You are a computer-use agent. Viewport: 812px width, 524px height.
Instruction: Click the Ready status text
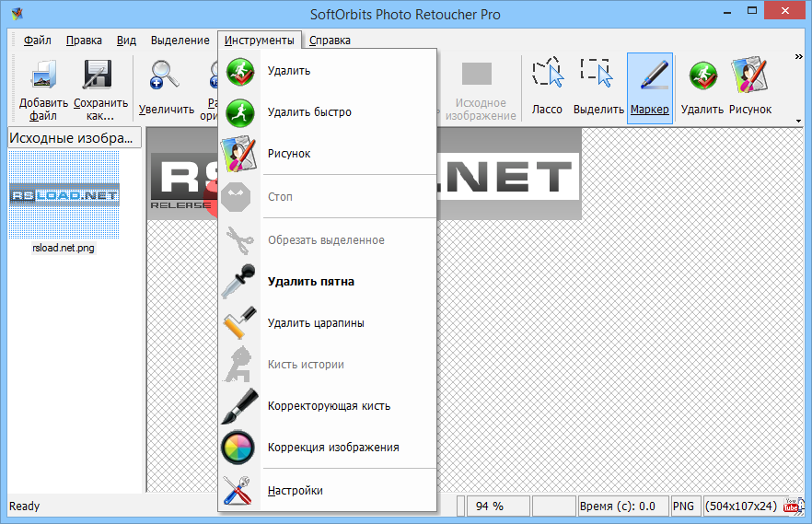coord(24,507)
